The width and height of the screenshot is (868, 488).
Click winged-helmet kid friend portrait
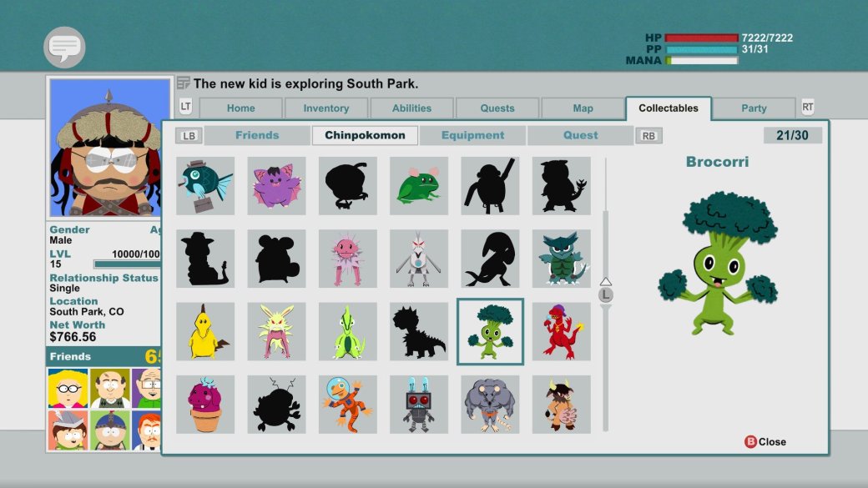click(68, 430)
